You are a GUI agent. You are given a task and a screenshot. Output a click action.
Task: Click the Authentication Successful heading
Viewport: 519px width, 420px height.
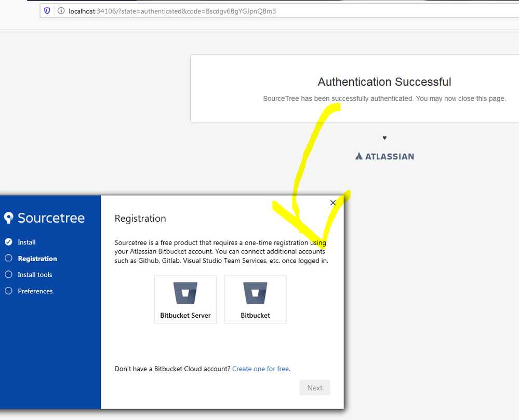click(384, 82)
